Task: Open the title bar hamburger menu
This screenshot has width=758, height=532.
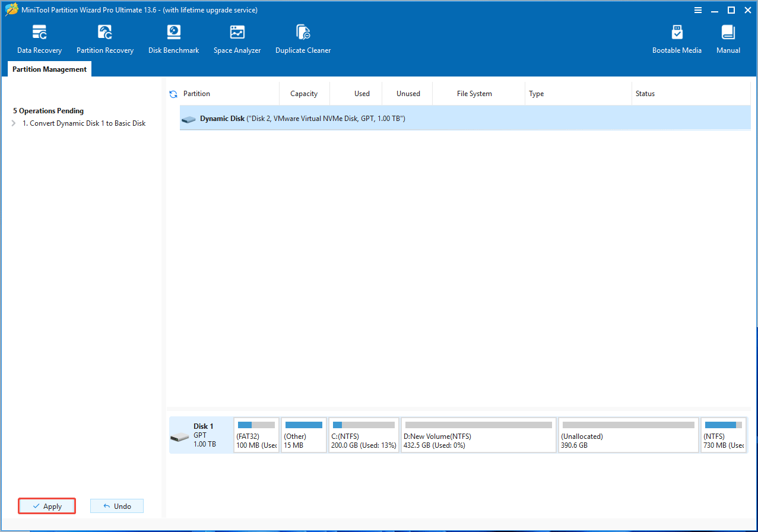Action: coord(699,10)
